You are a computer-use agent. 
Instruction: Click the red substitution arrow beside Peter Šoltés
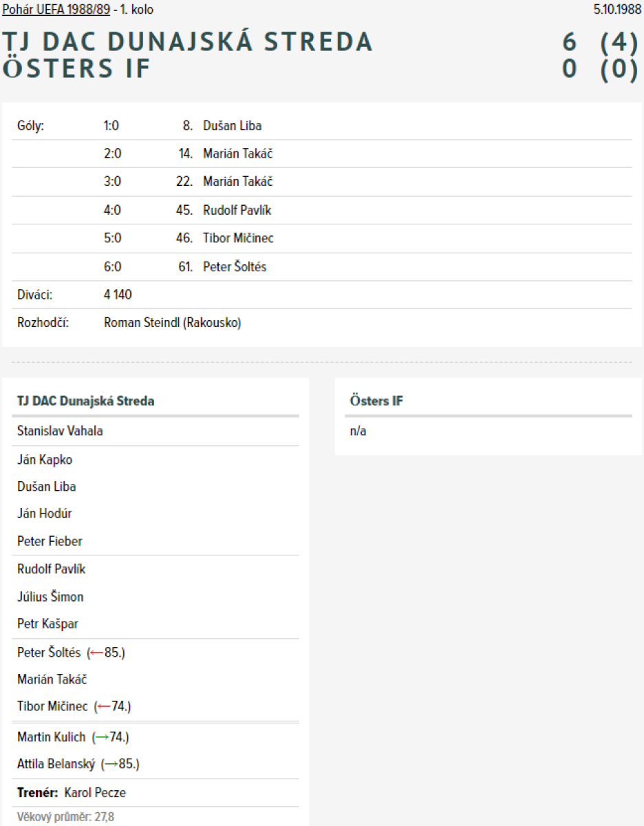pyautogui.click(x=97, y=653)
